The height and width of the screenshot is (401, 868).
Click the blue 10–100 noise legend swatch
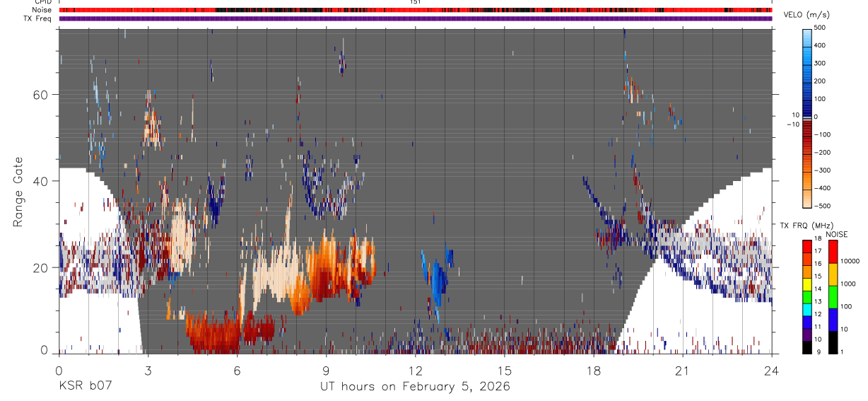click(x=833, y=320)
